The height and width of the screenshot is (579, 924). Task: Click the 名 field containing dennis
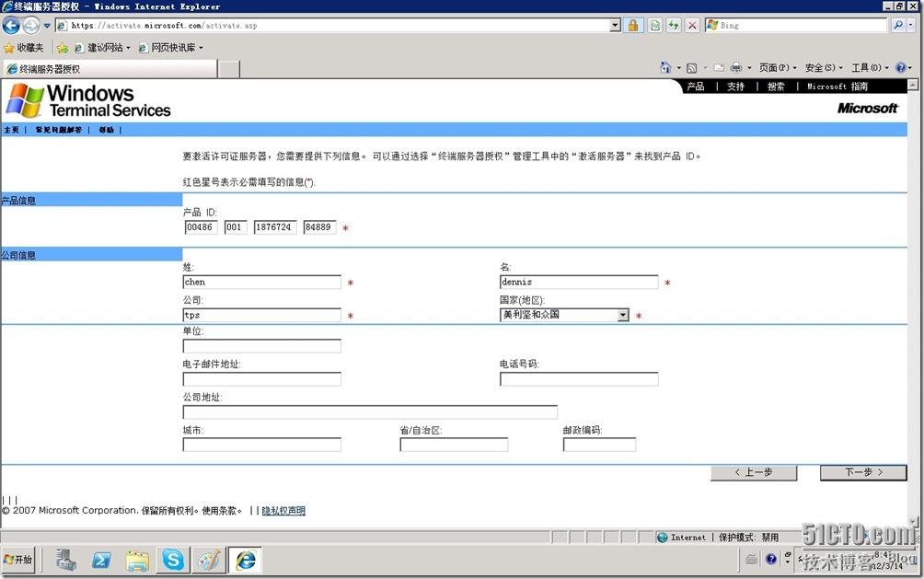(x=579, y=283)
